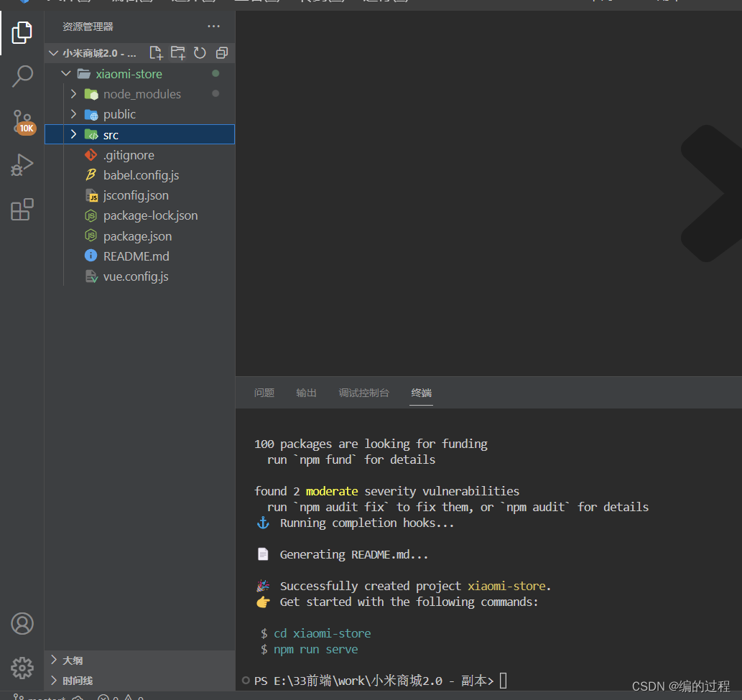This screenshot has height=700, width=742.
Task: Click the New File icon in explorer header
Action: pyautogui.click(x=156, y=53)
